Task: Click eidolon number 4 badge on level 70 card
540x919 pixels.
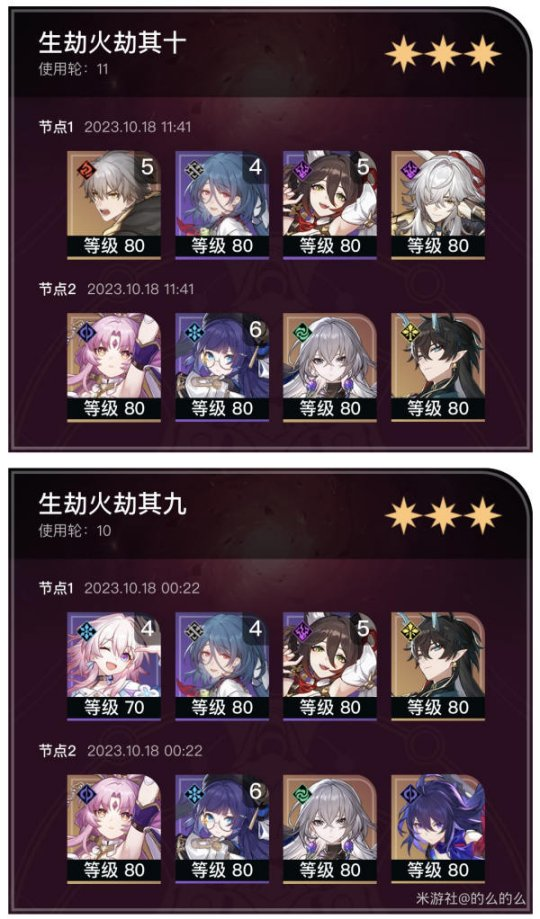Action: tap(148, 629)
